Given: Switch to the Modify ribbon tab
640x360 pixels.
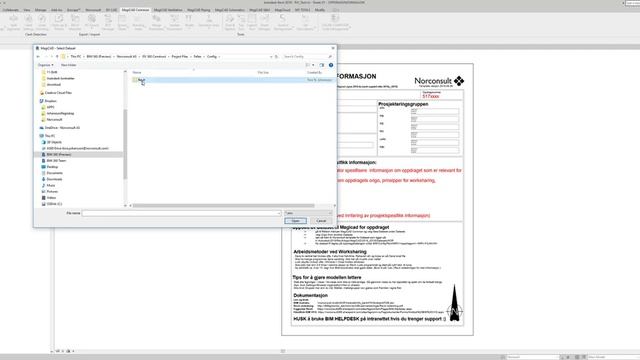Looking at the screenshot, I should point(320,10).
